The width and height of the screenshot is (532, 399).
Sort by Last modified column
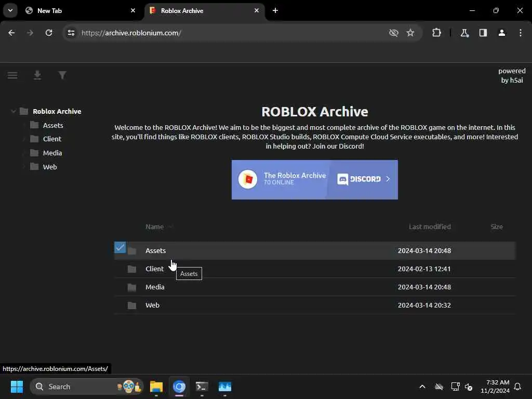click(430, 227)
